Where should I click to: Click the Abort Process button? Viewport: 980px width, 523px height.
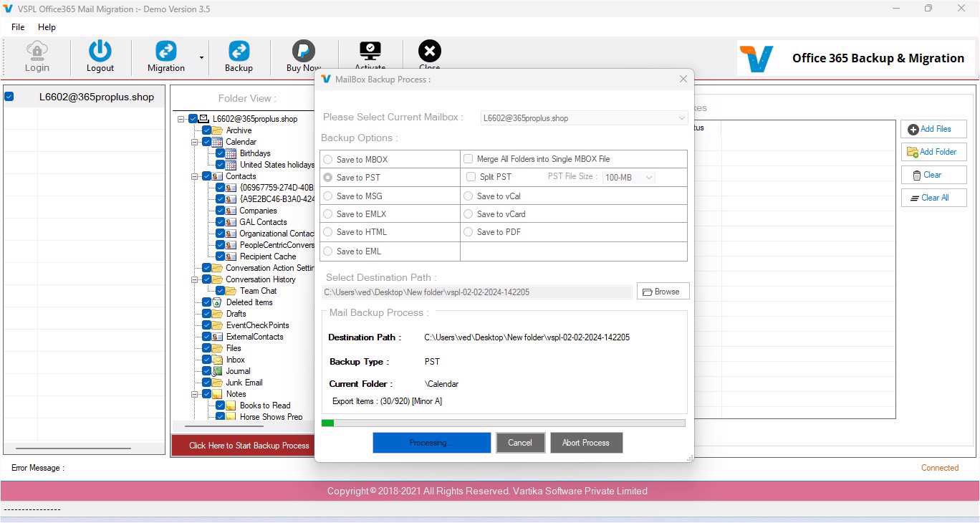(x=586, y=443)
